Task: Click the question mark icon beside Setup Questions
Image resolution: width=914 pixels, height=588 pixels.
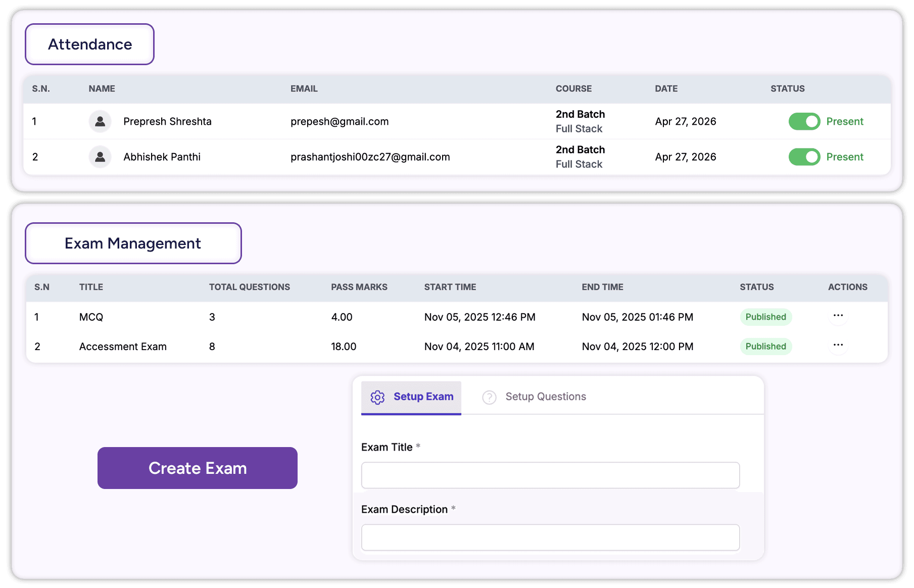Action: click(x=489, y=397)
